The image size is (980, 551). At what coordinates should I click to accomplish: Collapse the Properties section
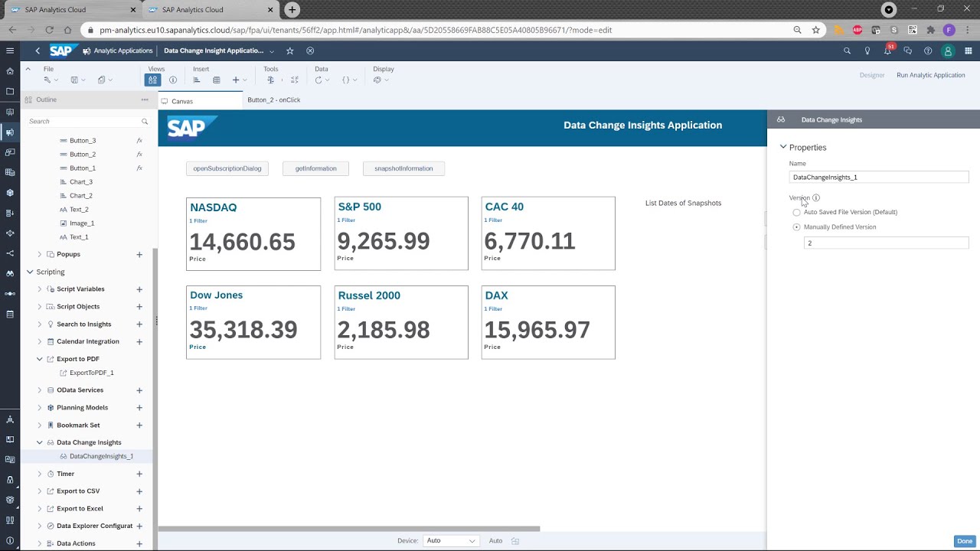pyautogui.click(x=783, y=147)
